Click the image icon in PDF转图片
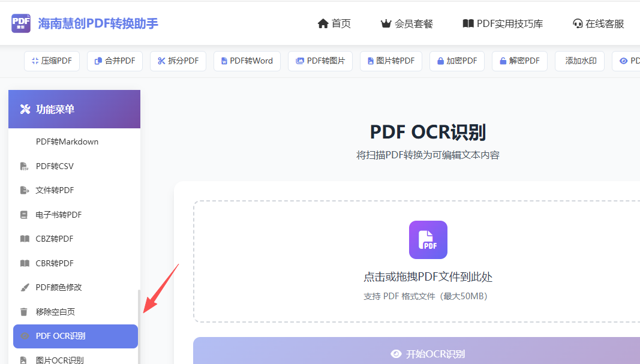 (x=300, y=61)
